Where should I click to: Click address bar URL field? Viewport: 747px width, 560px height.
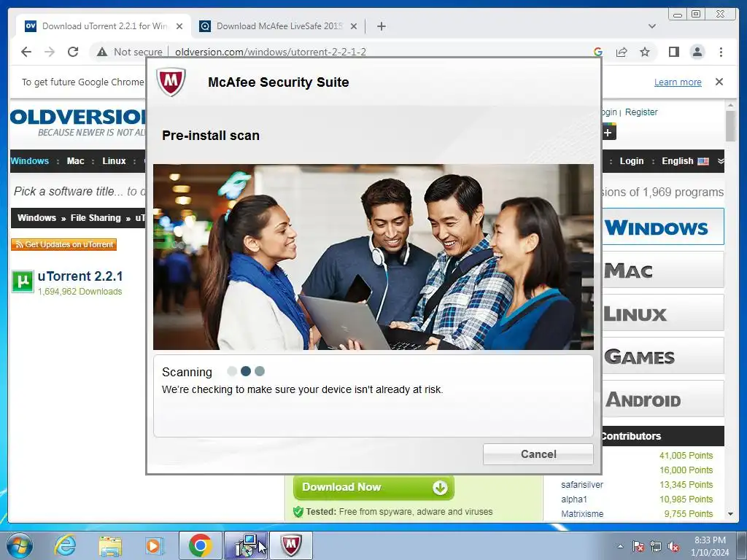(270, 52)
